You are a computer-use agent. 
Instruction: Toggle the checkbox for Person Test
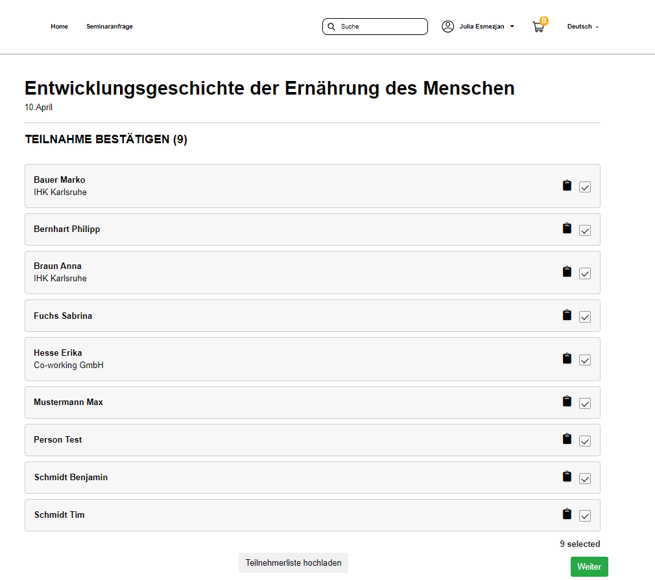point(585,441)
